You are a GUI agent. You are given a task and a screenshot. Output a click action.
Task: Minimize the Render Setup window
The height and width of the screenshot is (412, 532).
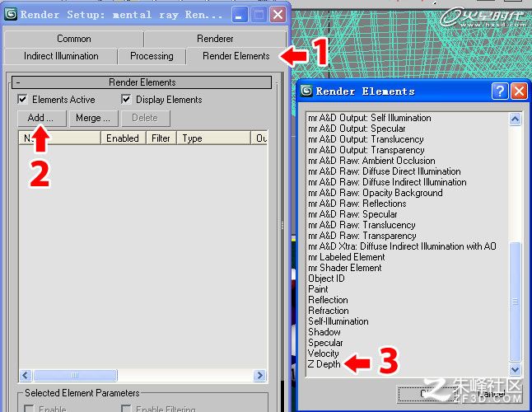click(239, 15)
